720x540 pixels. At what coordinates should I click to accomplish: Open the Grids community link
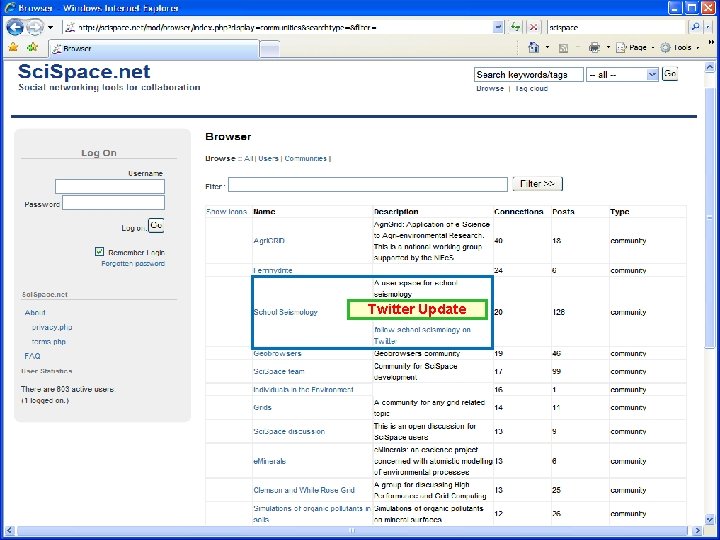(x=262, y=407)
